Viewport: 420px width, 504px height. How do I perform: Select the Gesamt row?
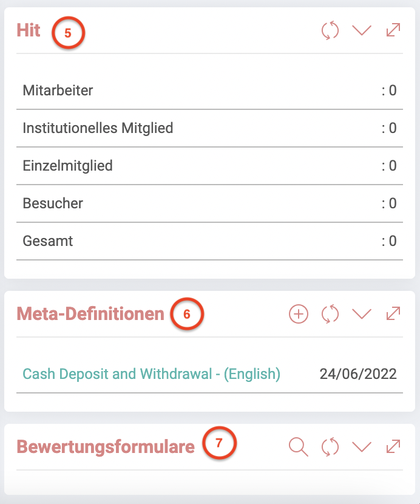(209, 241)
